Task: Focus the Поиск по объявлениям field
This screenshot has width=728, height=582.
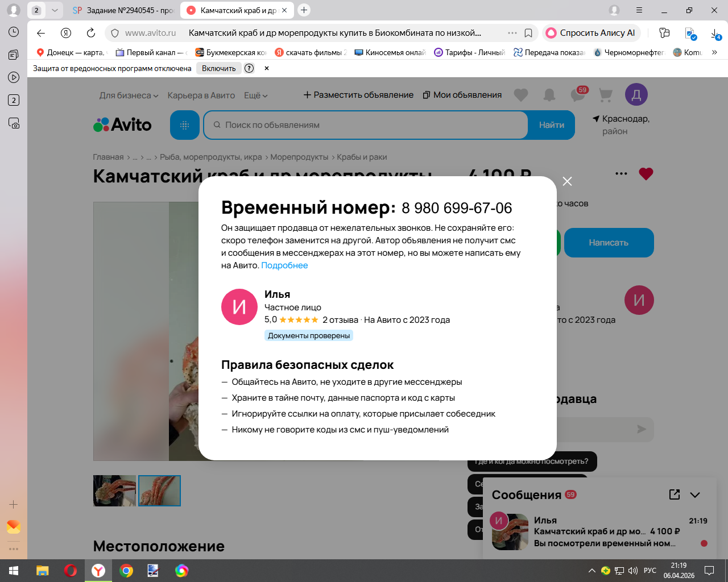Action: pyautogui.click(x=366, y=125)
